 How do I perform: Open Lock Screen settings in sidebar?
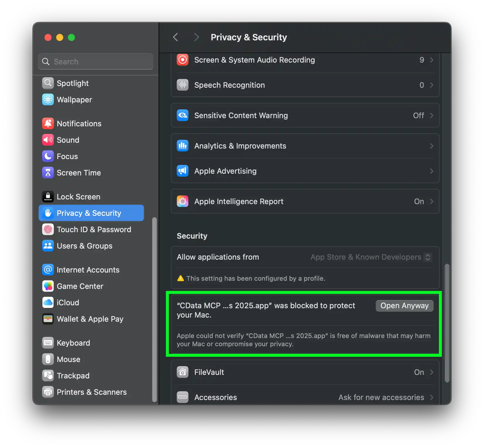click(x=78, y=197)
